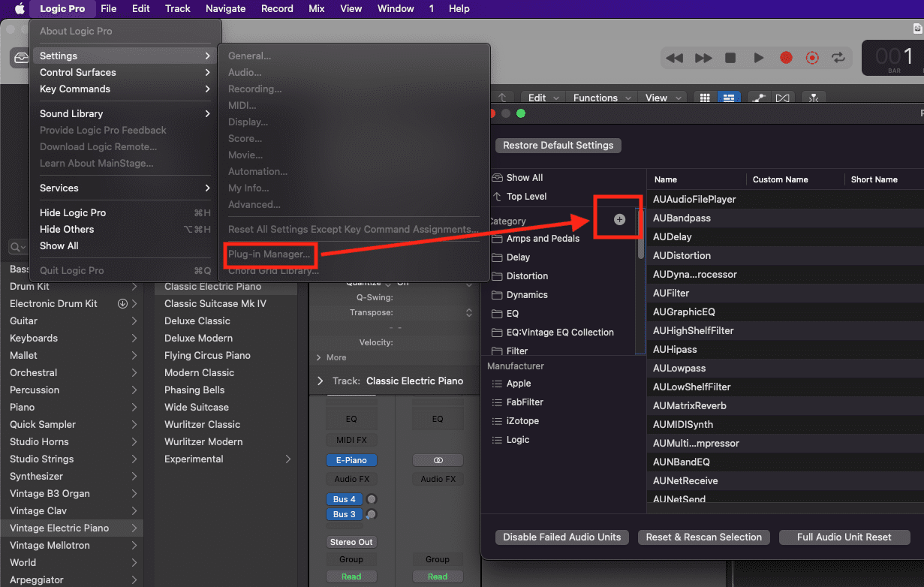Click the Rewind transport icon
The image size is (924, 587).
point(675,58)
